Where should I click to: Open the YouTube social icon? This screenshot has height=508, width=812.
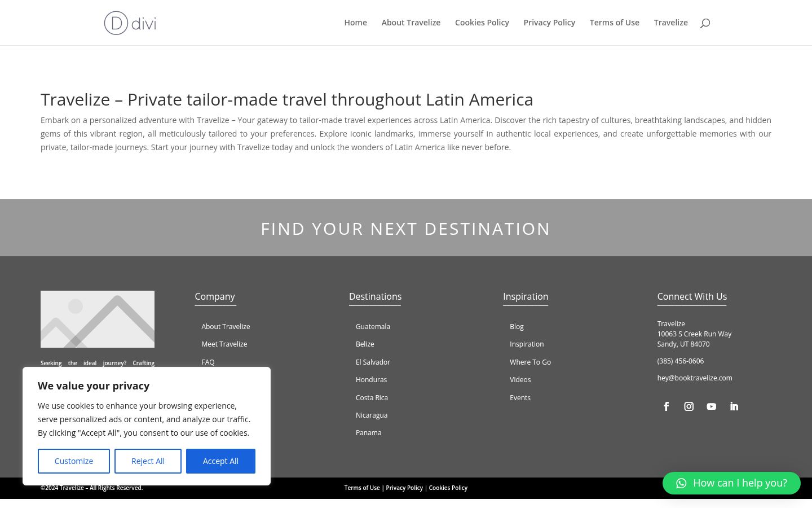coord(712,406)
